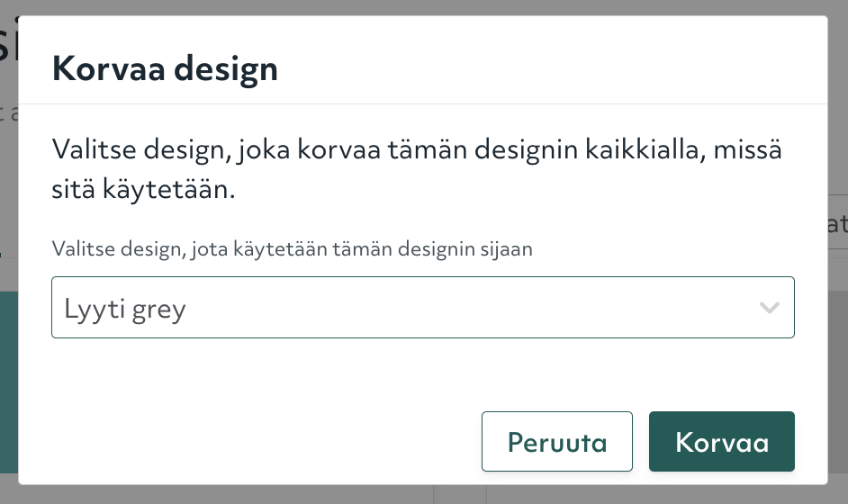848x504 pixels.
Task: Focus the empty middle of the design select field
Action: [450, 308]
